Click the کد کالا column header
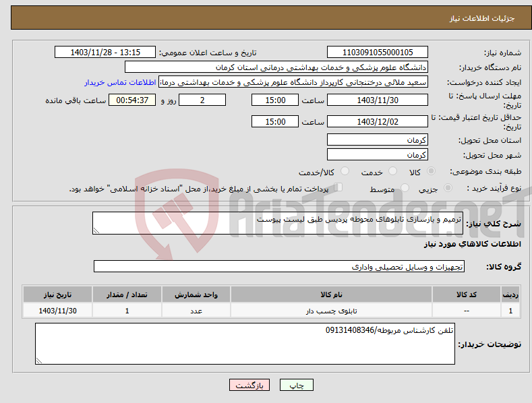532x403 pixels. (x=466, y=294)
